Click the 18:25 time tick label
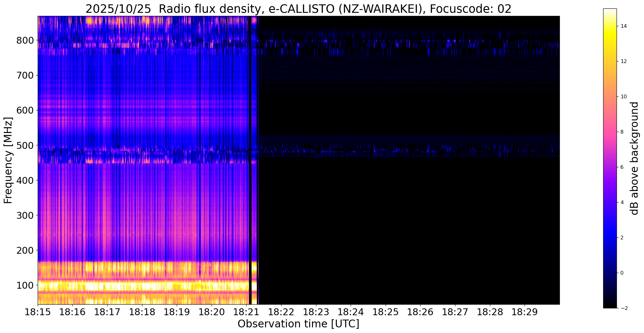Screen dimensions: 644x333 386,312
